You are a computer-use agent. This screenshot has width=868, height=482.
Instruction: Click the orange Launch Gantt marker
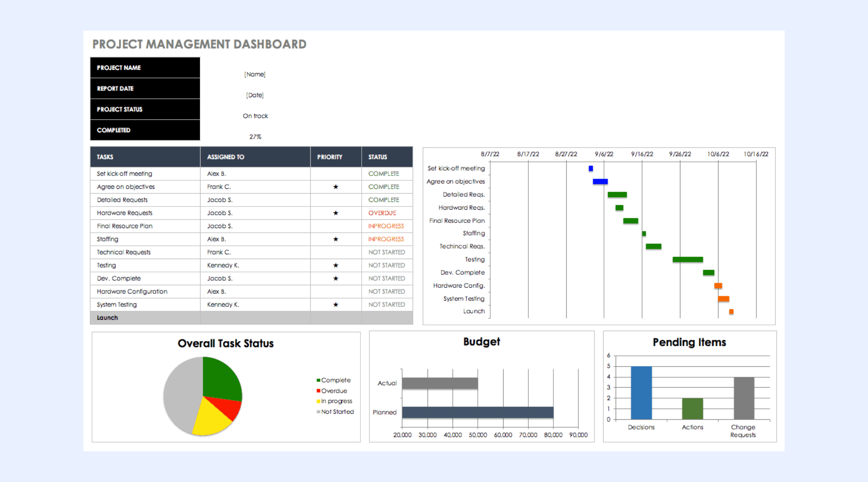click(x=731, y=312)
